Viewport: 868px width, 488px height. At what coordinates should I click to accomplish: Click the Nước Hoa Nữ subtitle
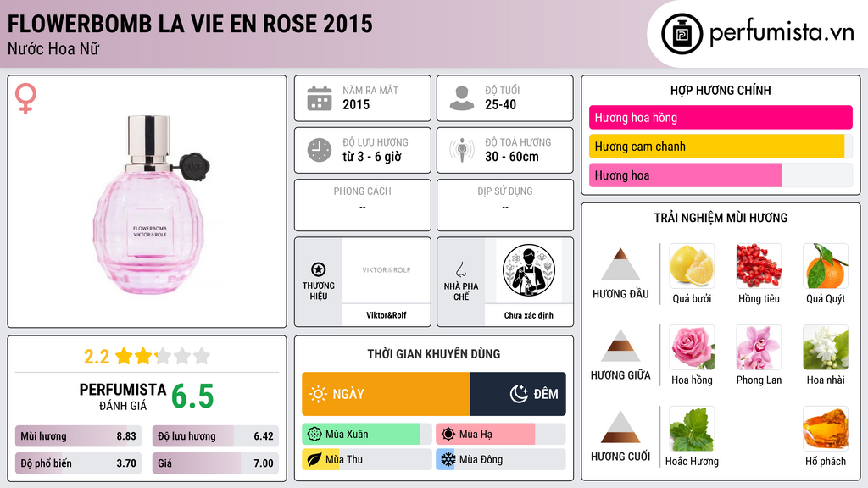[x=53, y=49]
